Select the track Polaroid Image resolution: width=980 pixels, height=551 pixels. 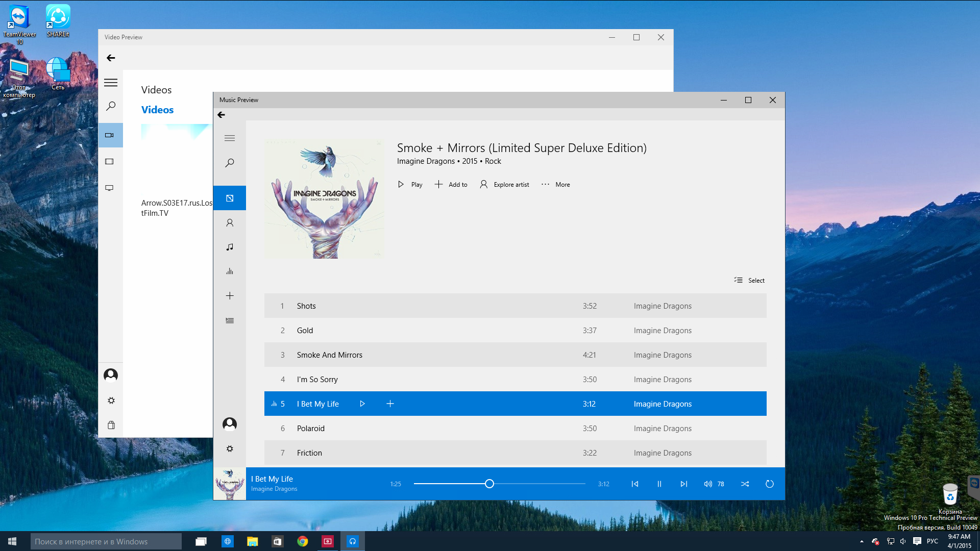click(516, 429)
